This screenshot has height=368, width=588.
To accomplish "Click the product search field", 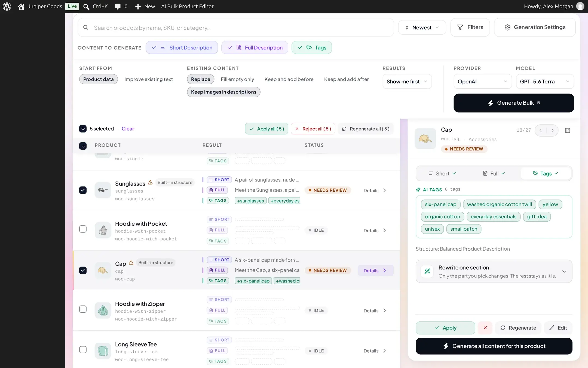I will pos(236,28).
